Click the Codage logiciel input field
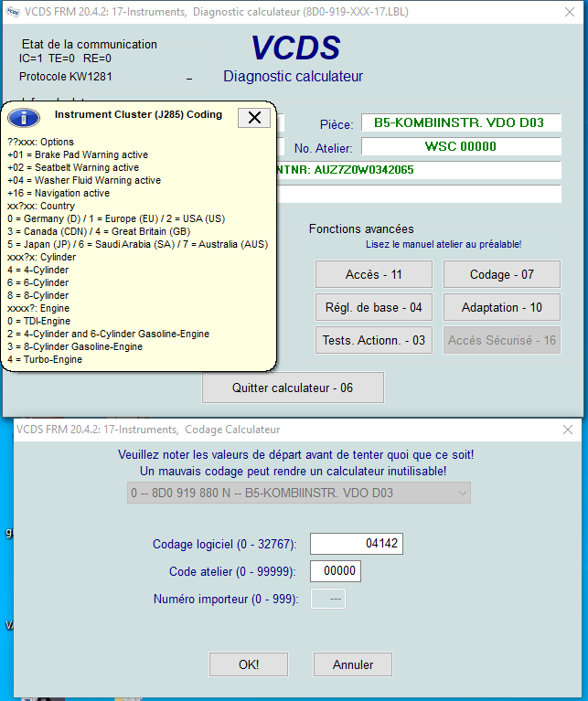The height and width of the screenshot is (701, 588). click(357, 544)
